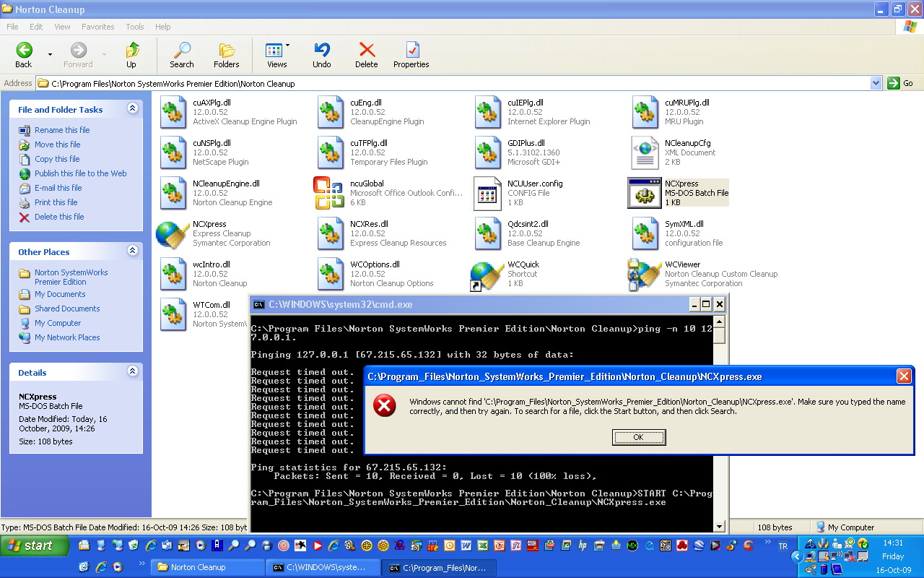Select the cuMRUPlg.dll file icon
Viewport: 924px width, 578px height.
pyautogui.click(x=645, y=112)
